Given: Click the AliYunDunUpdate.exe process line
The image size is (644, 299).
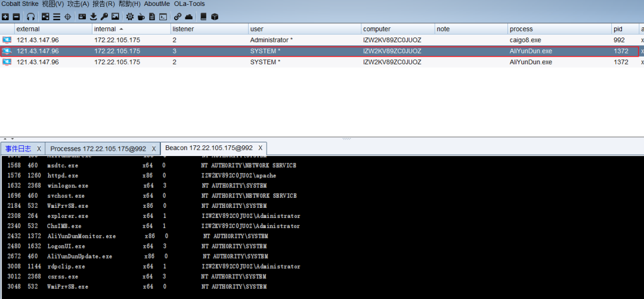Looking at the screenshot, I should pyautogui.click(x=138, y=256).
